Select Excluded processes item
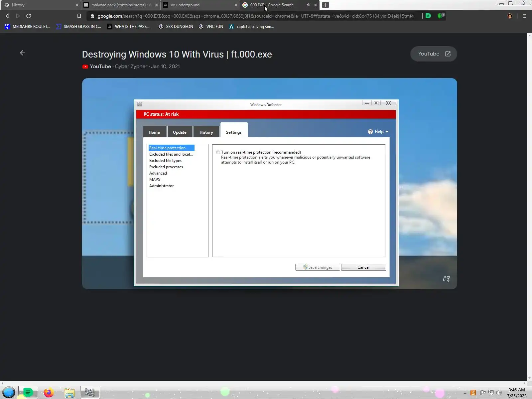 (166, 167)
